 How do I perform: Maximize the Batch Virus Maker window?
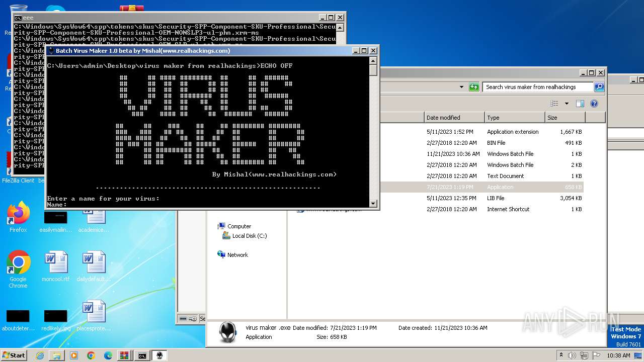[365, 50]
